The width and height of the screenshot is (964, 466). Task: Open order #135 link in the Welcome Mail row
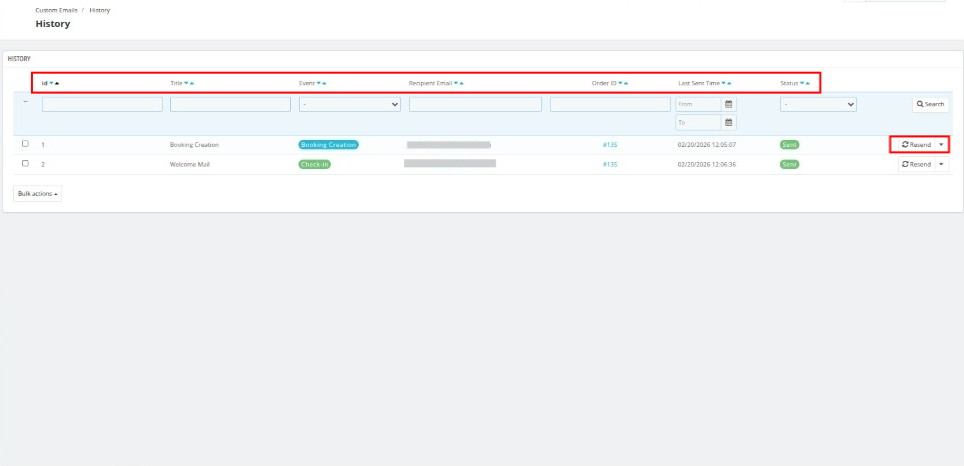pyautogui.click(x=610, y=164)
